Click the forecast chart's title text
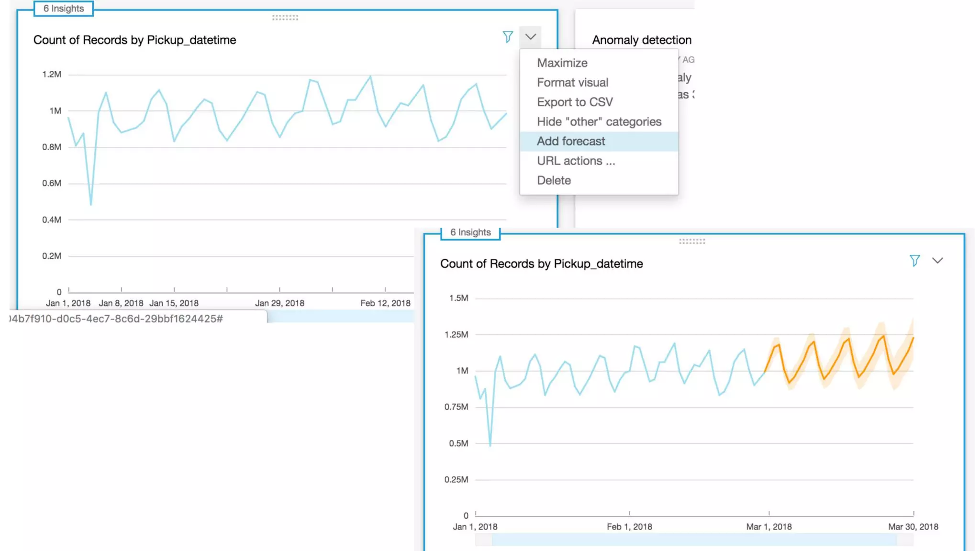This screenshot has height=551, width=980. tap(541, 264)
